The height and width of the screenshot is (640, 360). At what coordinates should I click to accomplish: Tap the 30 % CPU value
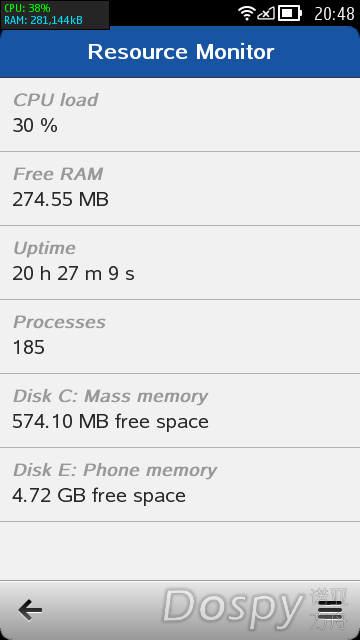pos(35,125)
